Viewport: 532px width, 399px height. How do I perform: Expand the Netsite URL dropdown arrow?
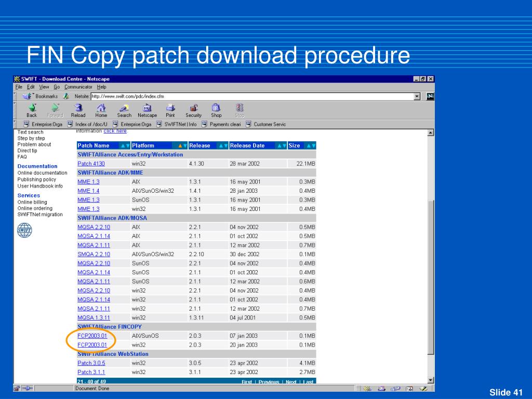(x=417, y=96)
